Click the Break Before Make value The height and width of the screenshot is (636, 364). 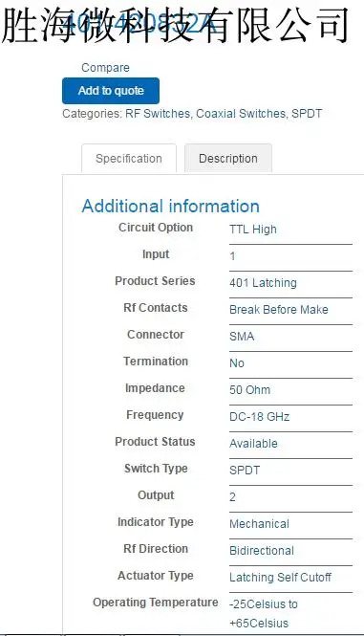tap(279, 310)
